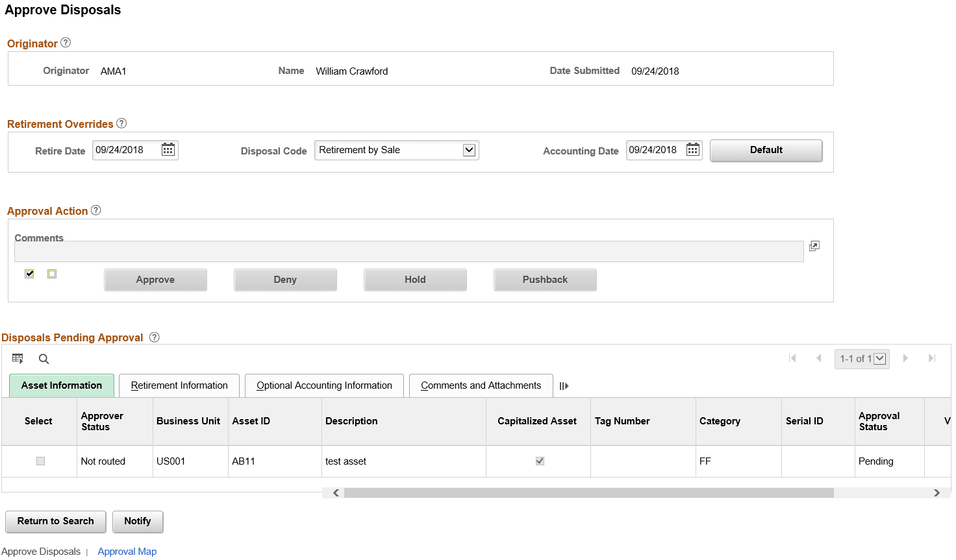Switch to the Asset Information tab
956x560 pixels.
pos(62,385)
